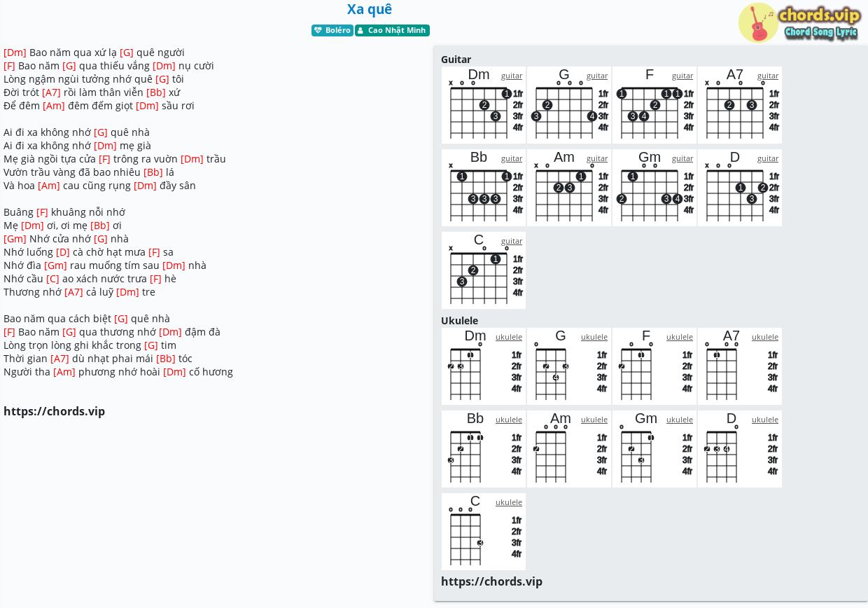Click https://chords.vip text below the lyrics

point(54,411)
